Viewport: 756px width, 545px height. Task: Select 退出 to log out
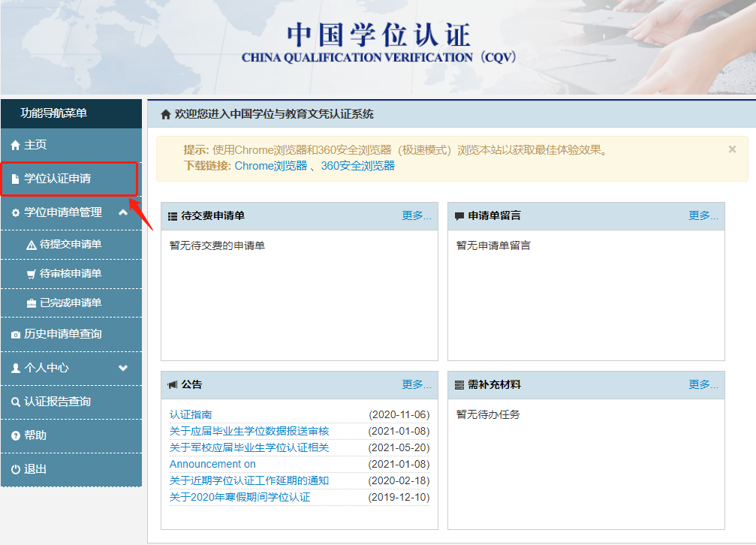click(x=71, y=469)
